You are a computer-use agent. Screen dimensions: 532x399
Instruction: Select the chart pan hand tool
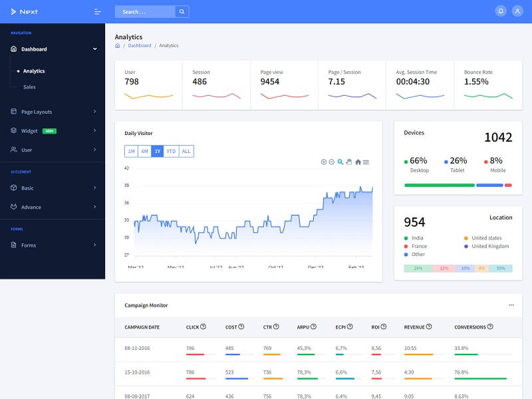pos(348,162)
